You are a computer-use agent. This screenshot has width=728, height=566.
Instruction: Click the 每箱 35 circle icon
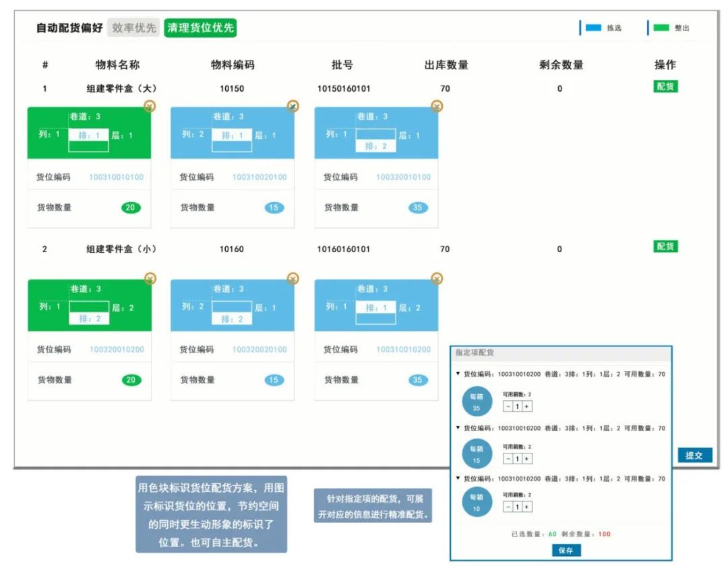(x=477, y=402)
